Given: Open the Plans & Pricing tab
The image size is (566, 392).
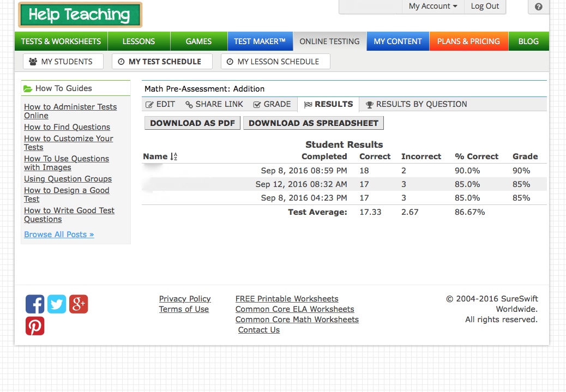Looking at the screenshot, I should point(468,41).
